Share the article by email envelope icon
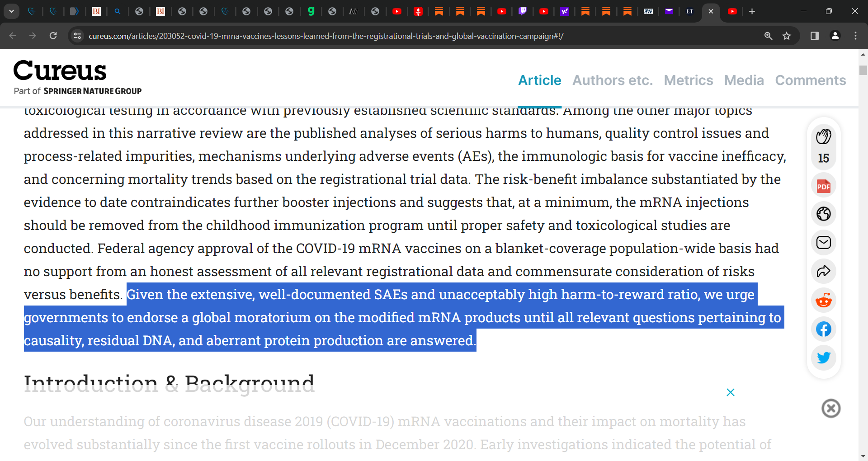The height and width of the screenshot is (461, 868). click(823, 243)
